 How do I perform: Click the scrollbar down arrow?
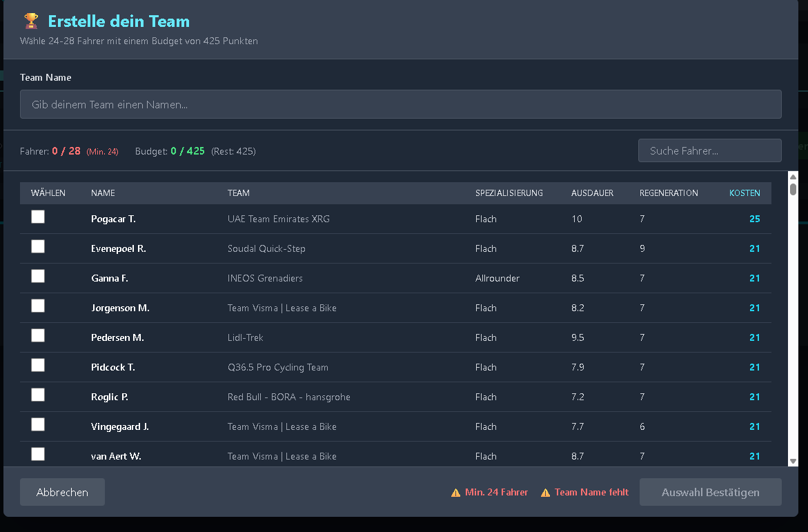pos(793,461)
